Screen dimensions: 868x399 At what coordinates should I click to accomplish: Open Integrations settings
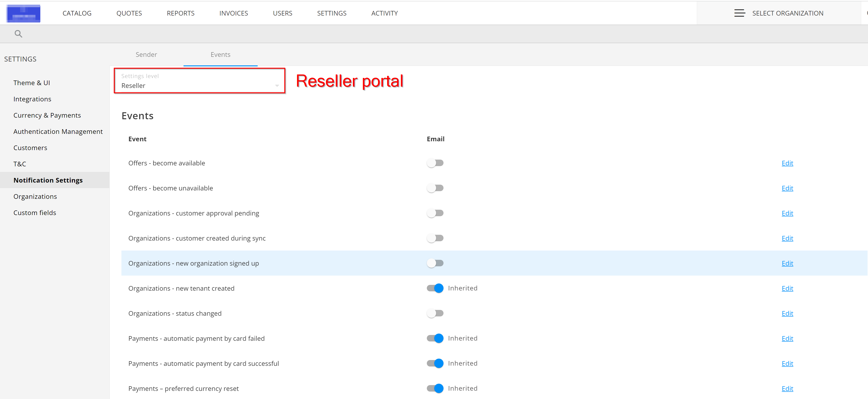32,99
